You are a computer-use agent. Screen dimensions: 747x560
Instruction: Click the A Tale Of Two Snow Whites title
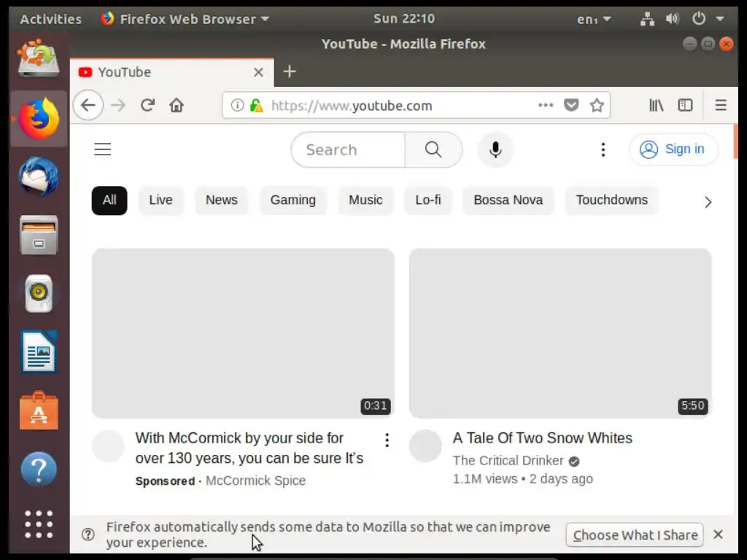click(x=542, y=438)
